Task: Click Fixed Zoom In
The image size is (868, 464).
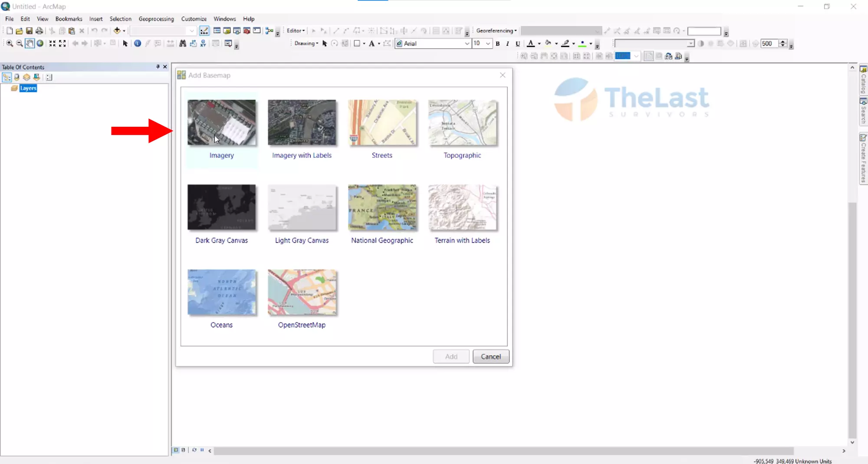Action: [x=52, y=43]
